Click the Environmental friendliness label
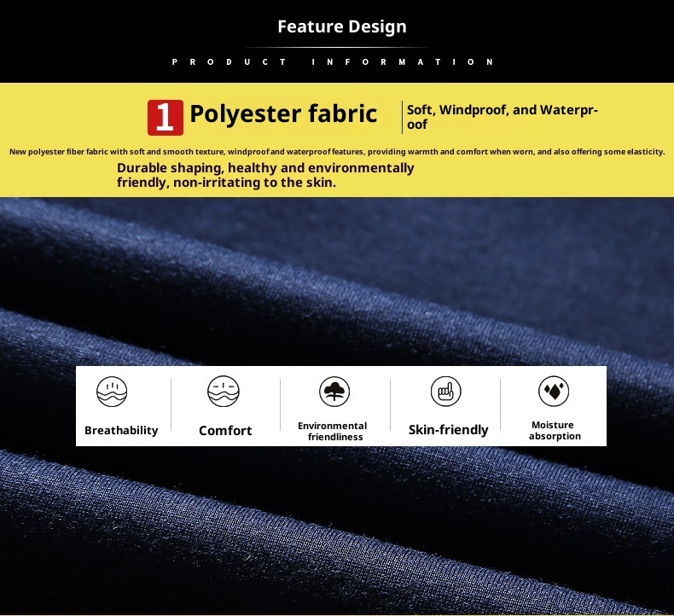This screenshot has height=616, width=674. 333,431
